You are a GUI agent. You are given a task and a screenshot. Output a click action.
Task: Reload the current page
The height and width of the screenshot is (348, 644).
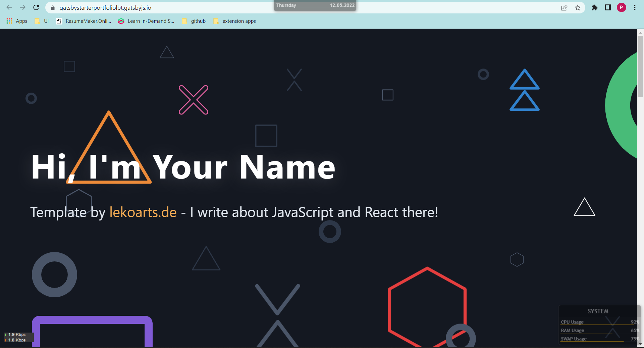(x=36, y=7)
